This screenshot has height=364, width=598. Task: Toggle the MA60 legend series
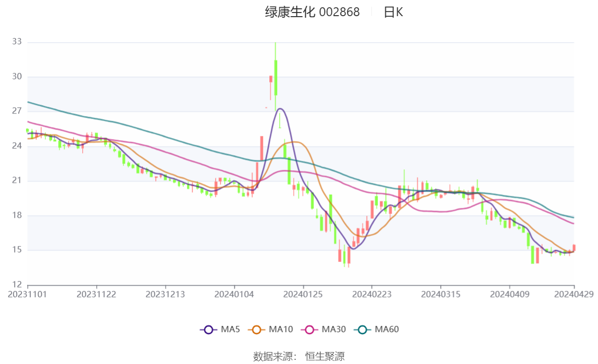point(377,329)
